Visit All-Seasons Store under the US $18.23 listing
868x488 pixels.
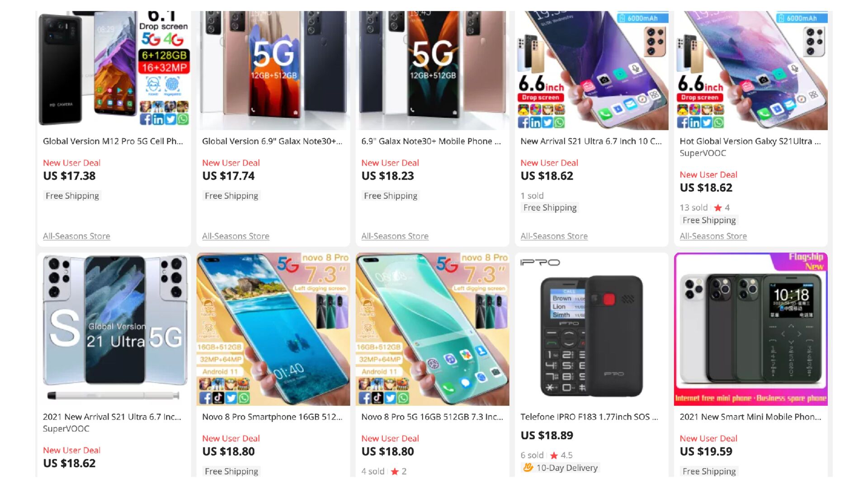click(x=395, y=236)
